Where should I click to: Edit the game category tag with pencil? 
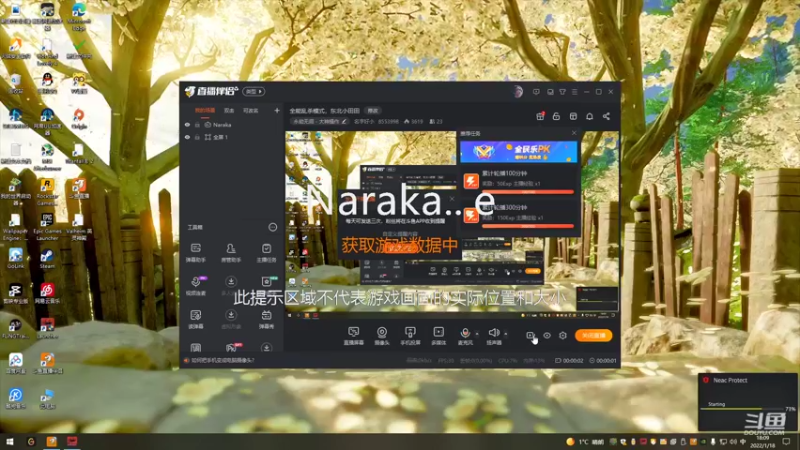coord(344,121)
